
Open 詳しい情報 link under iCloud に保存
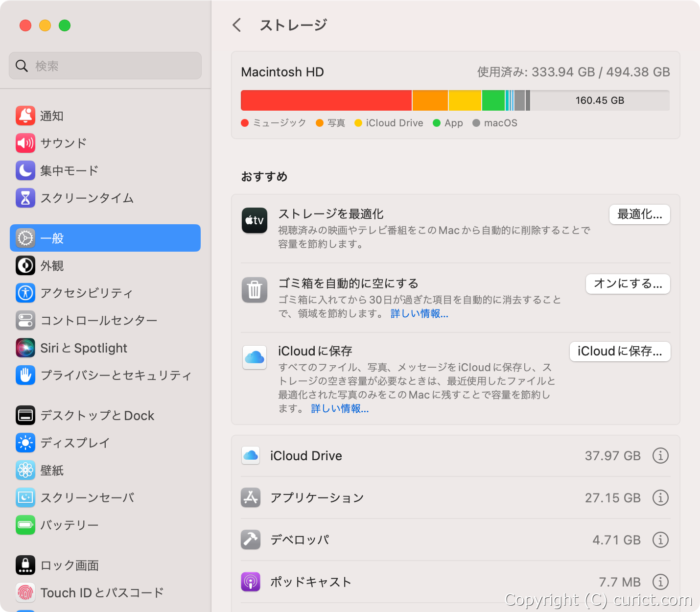tap(340, 408)
